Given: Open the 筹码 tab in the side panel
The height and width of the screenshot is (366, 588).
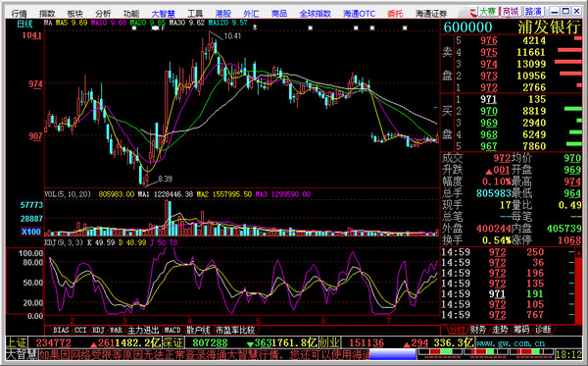Looking at the screenshot, I should point(521,330).
